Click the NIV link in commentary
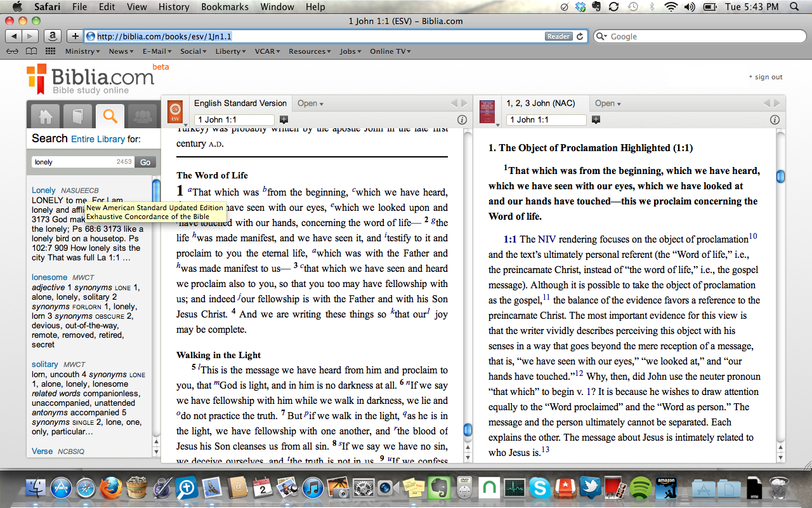Viewport: 812px width, 508px height. pyautogui.click(x=546, y=239)
